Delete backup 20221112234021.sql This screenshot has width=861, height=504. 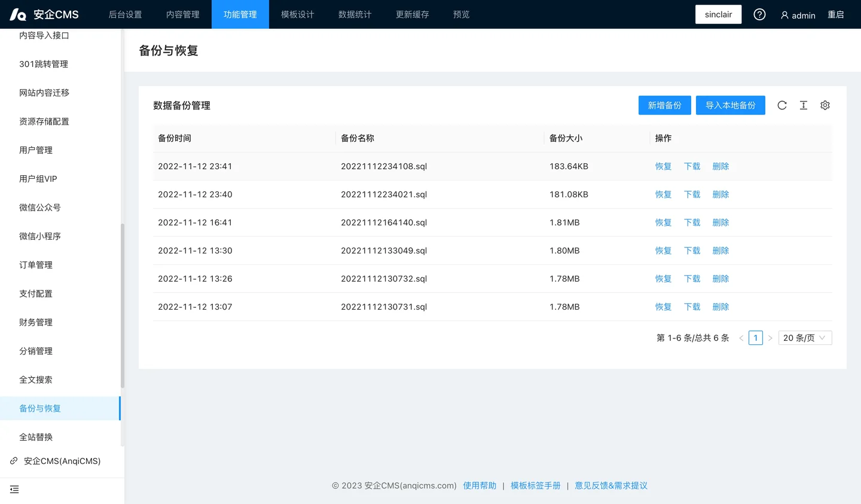click(x=721, y=194)
